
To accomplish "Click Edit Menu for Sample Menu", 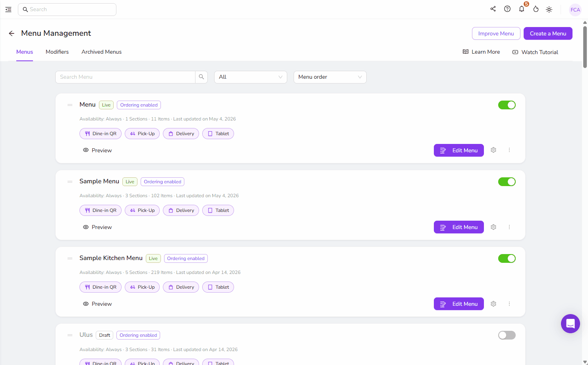I will [x=459, y=227].
